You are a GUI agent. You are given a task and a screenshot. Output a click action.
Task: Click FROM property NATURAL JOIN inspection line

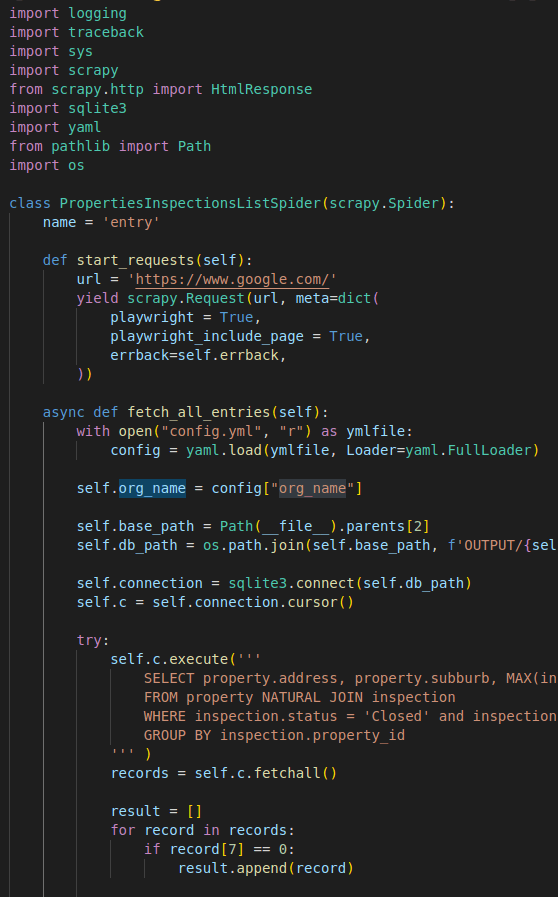click(x=299, y=697)
